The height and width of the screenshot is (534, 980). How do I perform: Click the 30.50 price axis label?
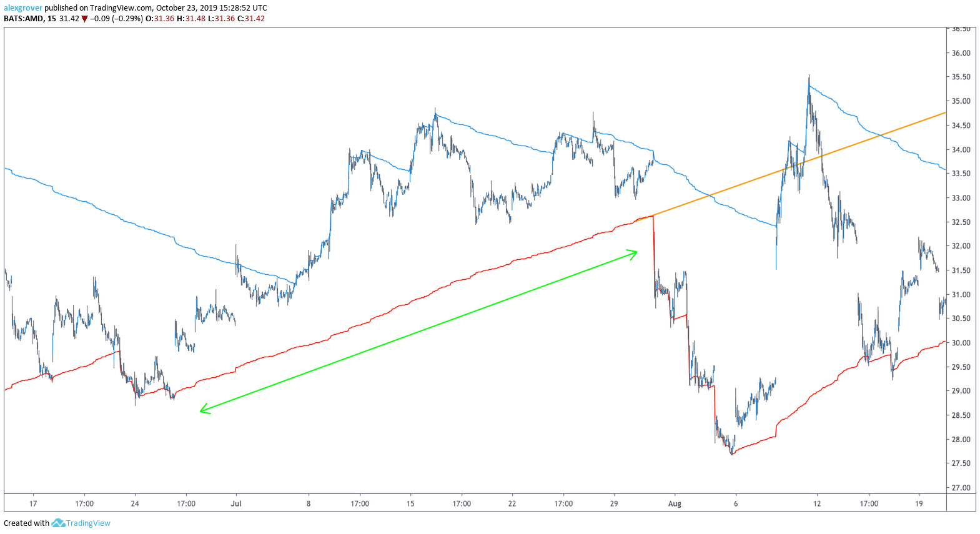click(961, 319)
